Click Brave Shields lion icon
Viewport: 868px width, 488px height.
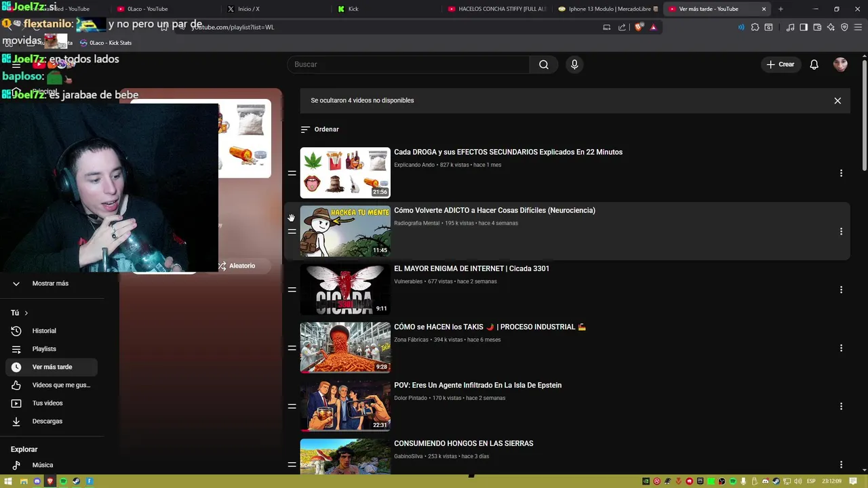[639, 27]
